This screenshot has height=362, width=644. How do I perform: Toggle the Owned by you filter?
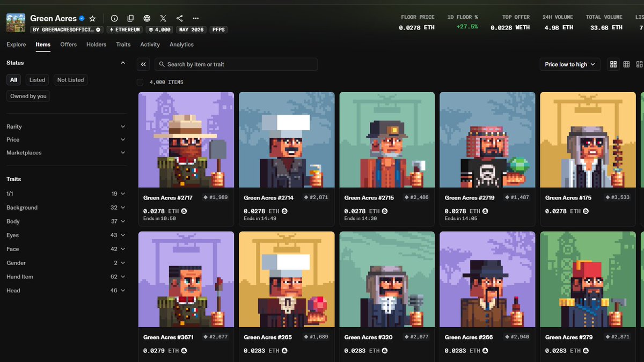(28, 96)
